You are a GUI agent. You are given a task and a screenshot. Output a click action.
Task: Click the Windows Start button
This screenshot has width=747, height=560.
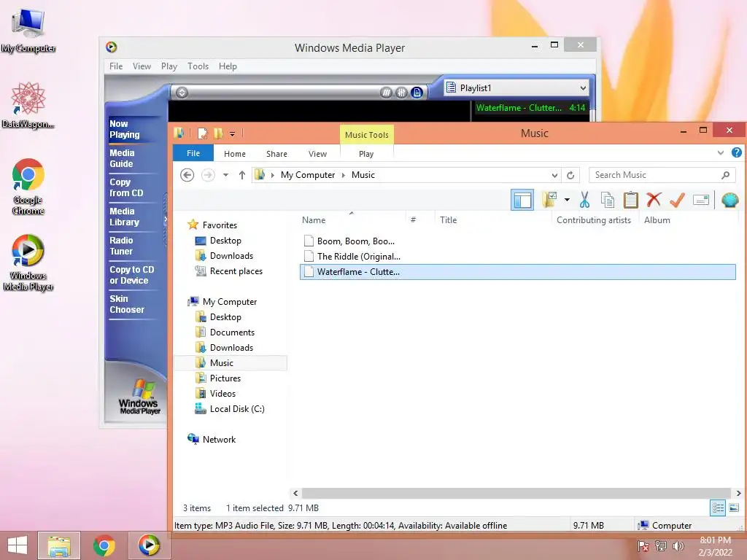tap(18, 545)
